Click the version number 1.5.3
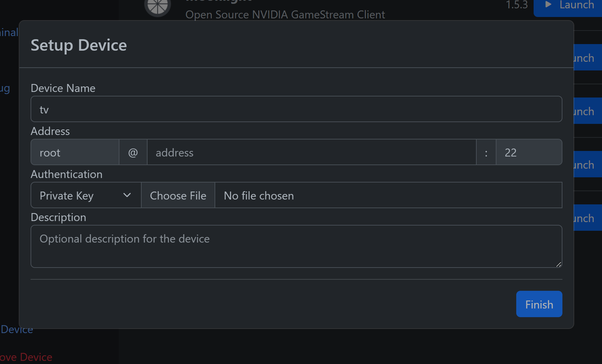This screenshot has height=364, width=602. [517, 5]
